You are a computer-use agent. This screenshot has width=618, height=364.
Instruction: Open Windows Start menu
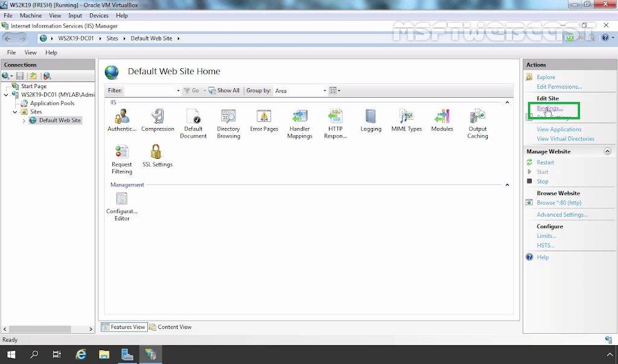pyautogui.click(x=11, y=354)
